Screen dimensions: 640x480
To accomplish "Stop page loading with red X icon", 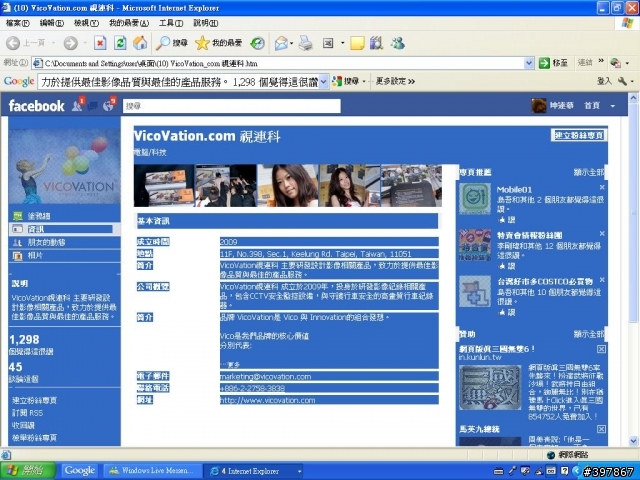I will (x=100, y=43).
